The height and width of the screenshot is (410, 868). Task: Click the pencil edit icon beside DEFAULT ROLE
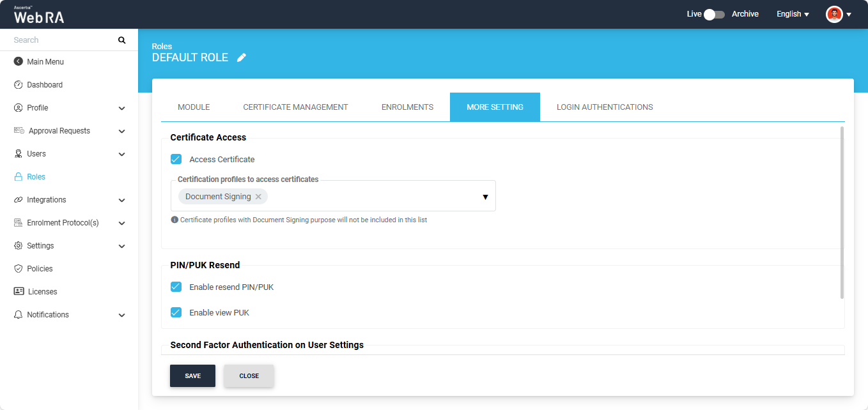[x=241, y=57]
